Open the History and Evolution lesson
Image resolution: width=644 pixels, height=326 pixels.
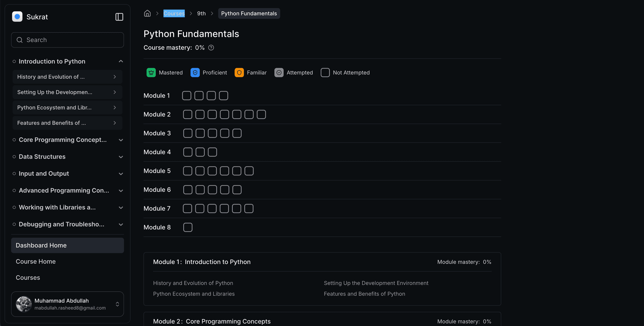coord(67,76)
